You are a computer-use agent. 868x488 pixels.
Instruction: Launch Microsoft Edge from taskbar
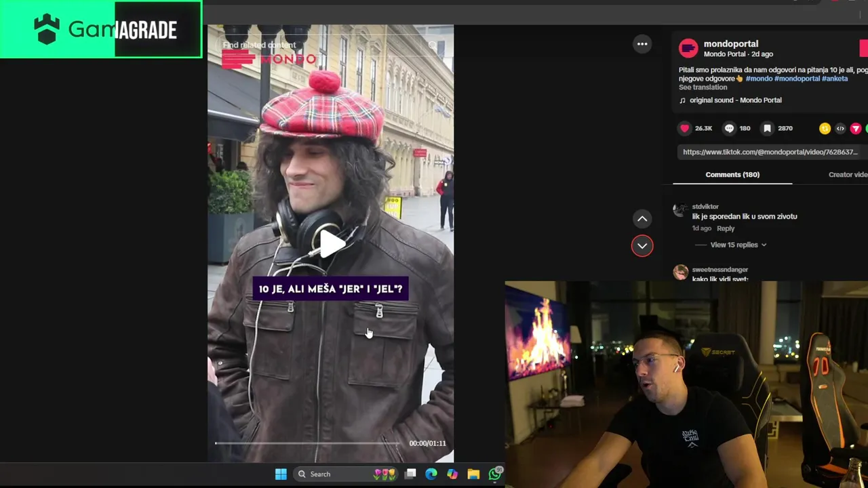point(431,474)
